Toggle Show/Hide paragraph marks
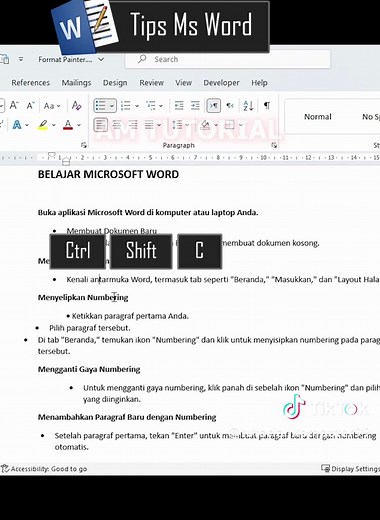This screenshot has width=380, height=520. [x=267, y=106]
